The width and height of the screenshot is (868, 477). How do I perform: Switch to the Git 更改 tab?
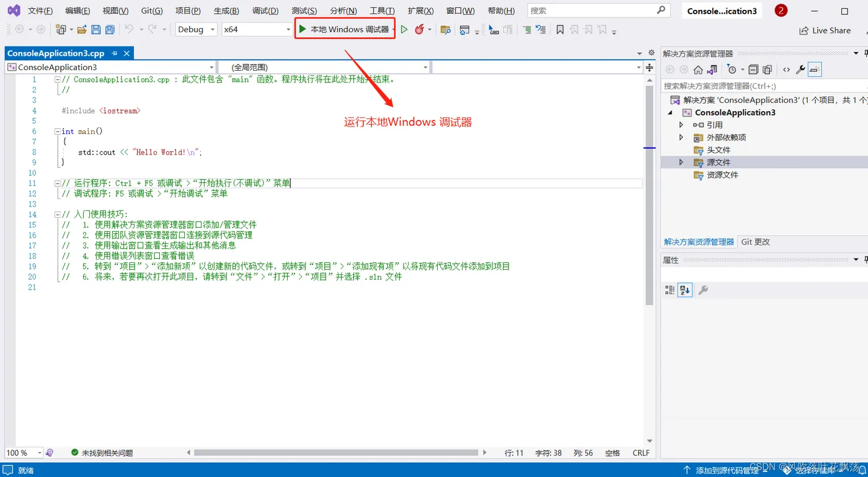[755, 242]
